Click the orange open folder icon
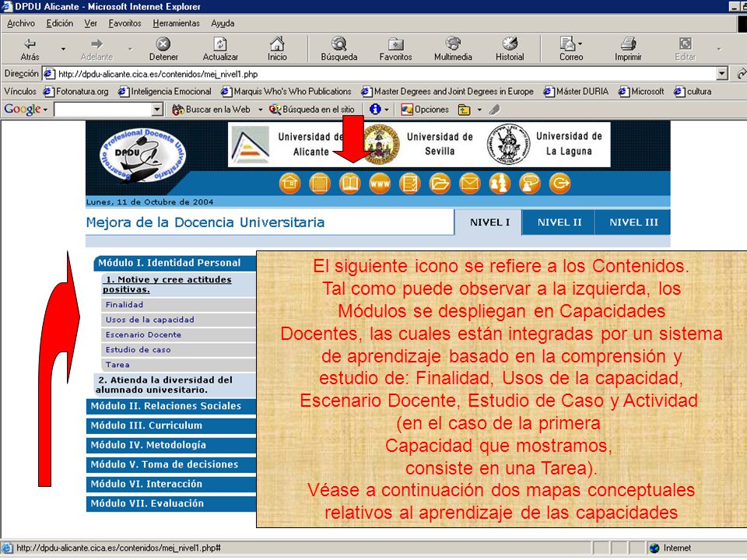This screenshot has width=747, height=560. (x=440, y=184)
